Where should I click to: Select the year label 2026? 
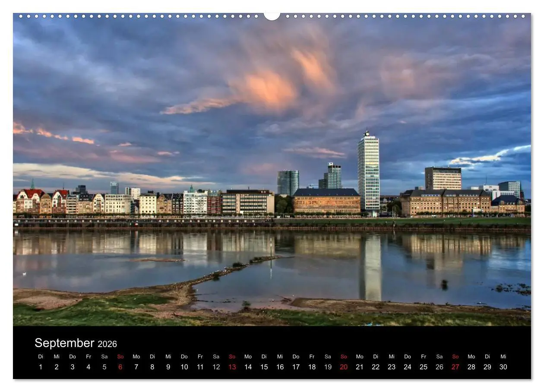click(107, 344)
